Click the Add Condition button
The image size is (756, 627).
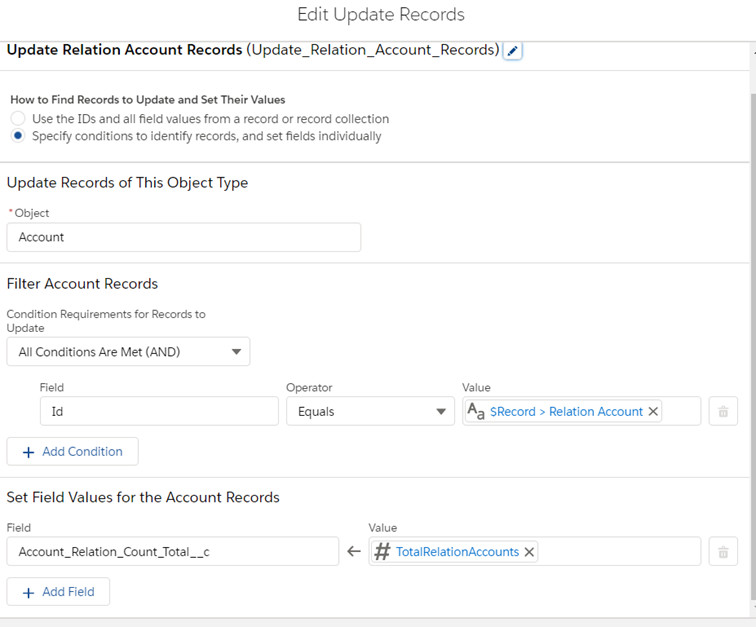[x=72, y=451]
